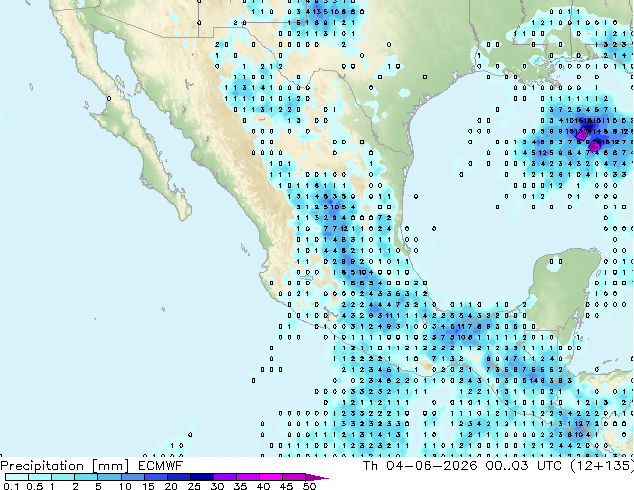Click the '0.1' legend scale label
Image resolution: width=634 pixels, height=490 pixels.
11,486
